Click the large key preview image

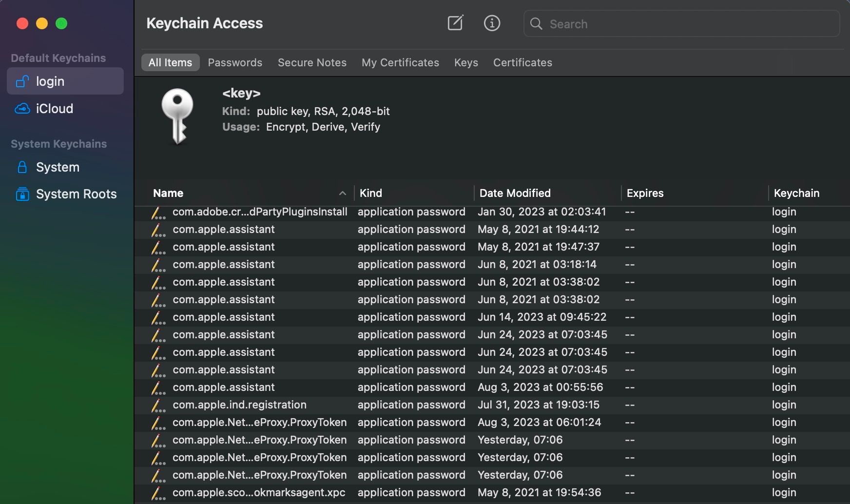click(x=177, y=116)
